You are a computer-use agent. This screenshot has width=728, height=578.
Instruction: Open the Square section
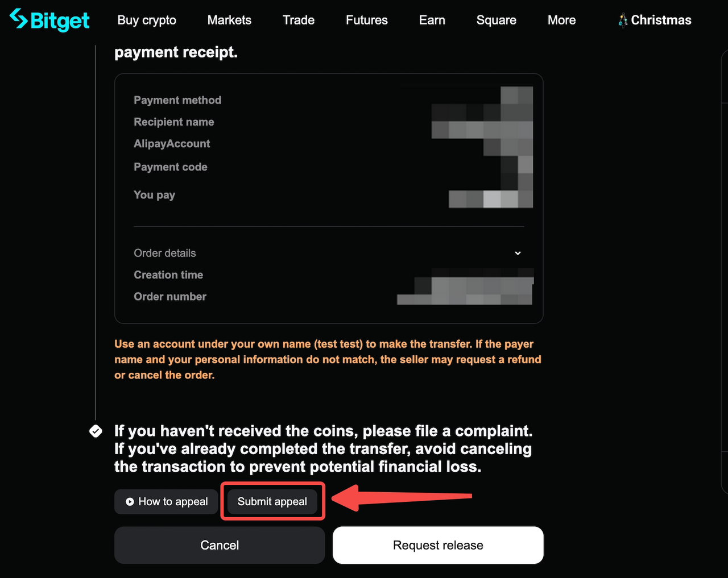[x=496, y=20]
